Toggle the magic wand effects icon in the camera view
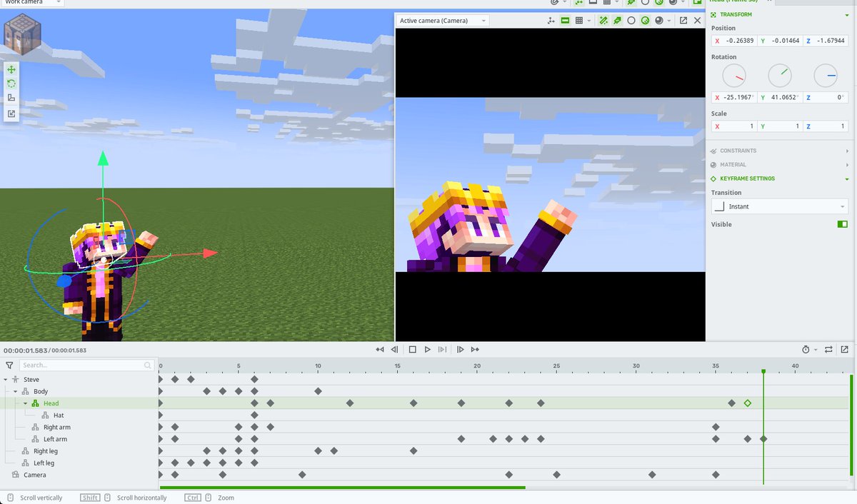The height and width of the screenshot is (504, 857). pos(603,21)
